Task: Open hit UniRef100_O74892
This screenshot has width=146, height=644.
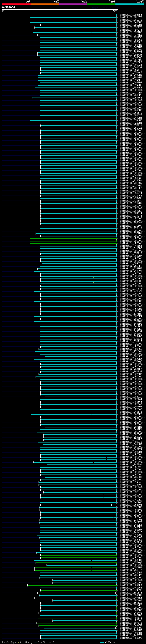Action: pyautogui.click(x=131, y=590)
